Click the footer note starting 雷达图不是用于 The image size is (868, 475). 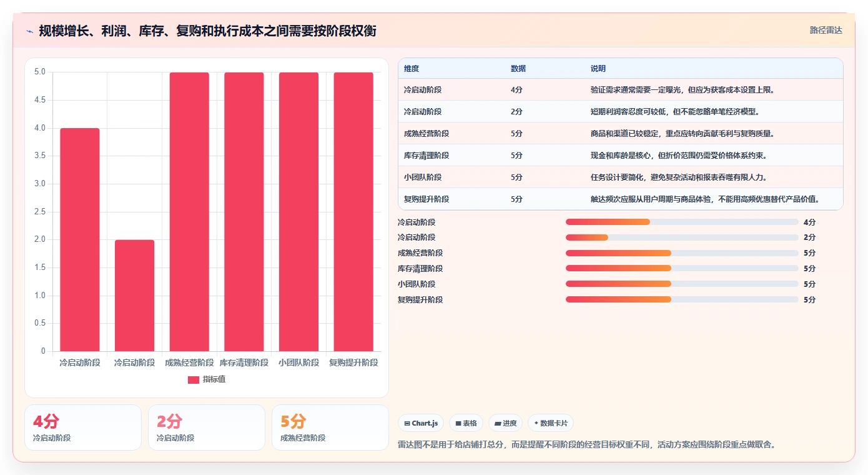586,445
